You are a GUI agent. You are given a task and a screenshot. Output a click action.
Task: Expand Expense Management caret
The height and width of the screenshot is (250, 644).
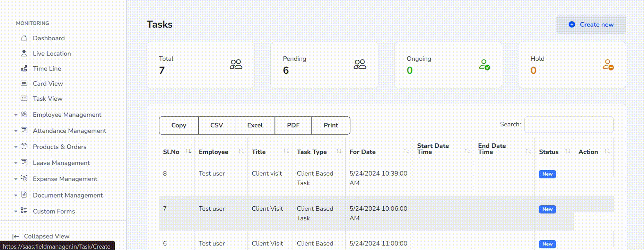click(x=16, y=179)
